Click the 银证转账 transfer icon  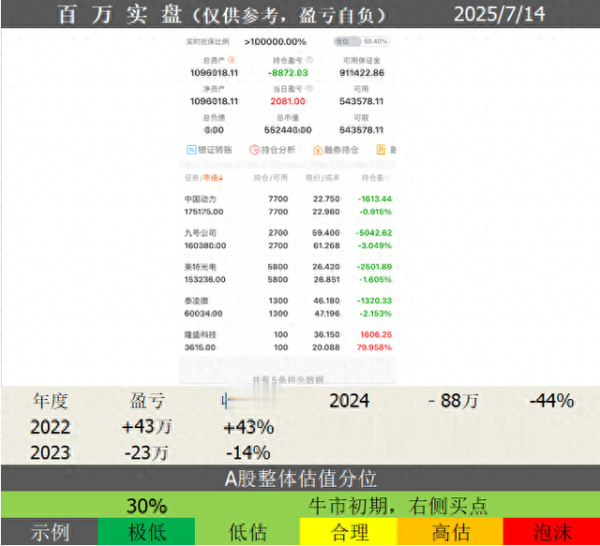click(191, 150)
